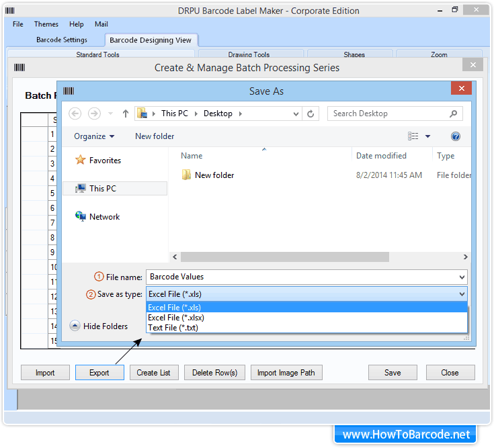Refresh the Desktop folder listing

click(x=311, y=114)
